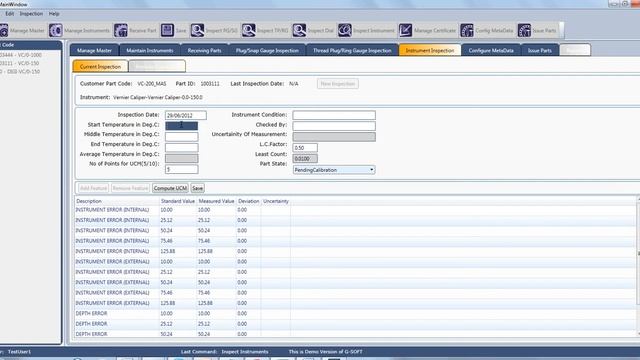The width and height of the screenshot is (640, 360).
Task: Click the Least Count field
Action: (x=305, y=158)
